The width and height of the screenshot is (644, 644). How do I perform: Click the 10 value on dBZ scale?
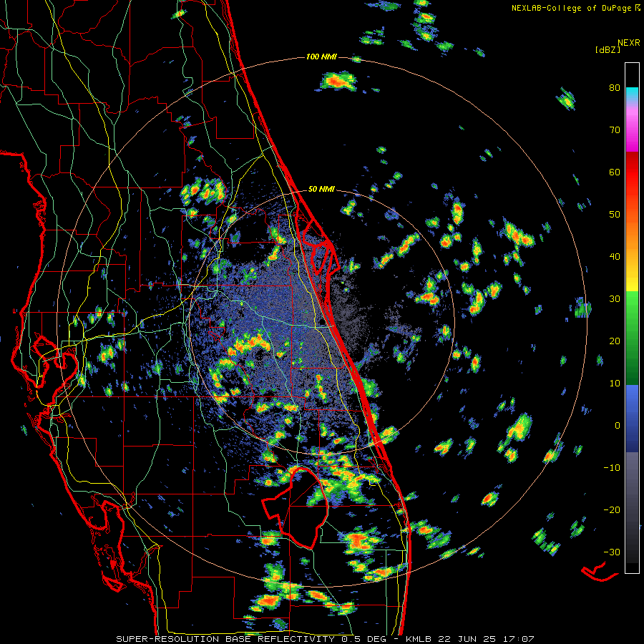click(615, 384)
